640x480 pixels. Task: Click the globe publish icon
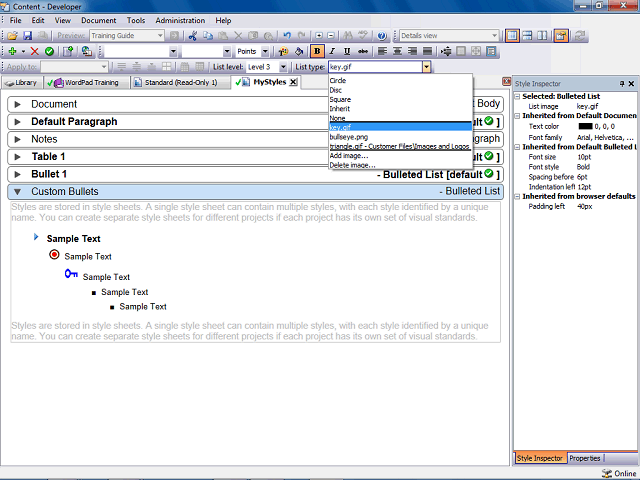pos(87,51)
